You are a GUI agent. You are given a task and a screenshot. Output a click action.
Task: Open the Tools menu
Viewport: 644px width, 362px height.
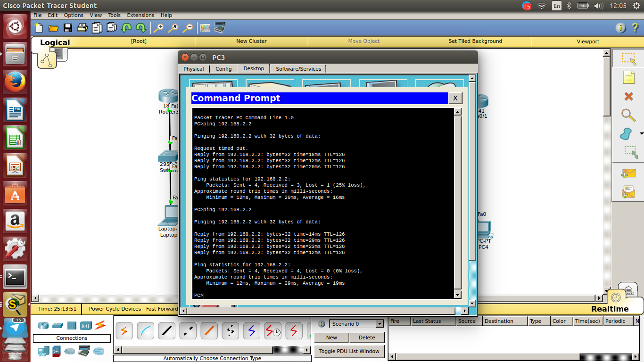tap(115, 15)
